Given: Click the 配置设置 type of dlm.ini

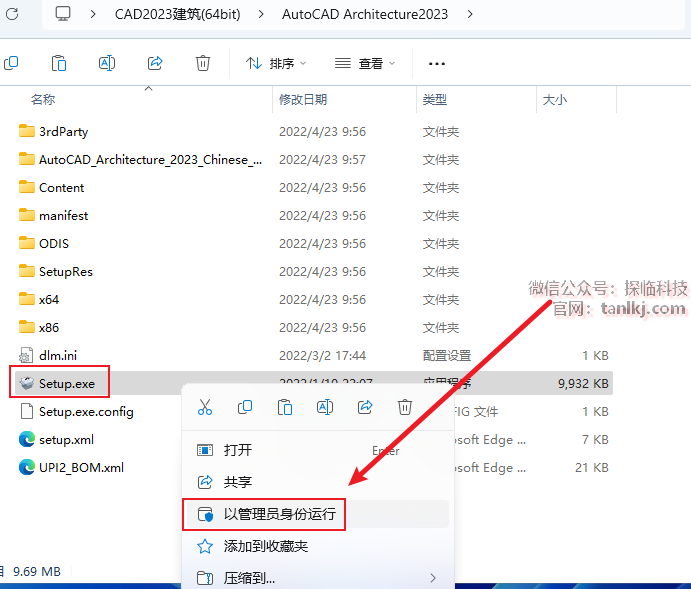Looking at the screenshot, I should pyautogui.click(x=447, y=356).
